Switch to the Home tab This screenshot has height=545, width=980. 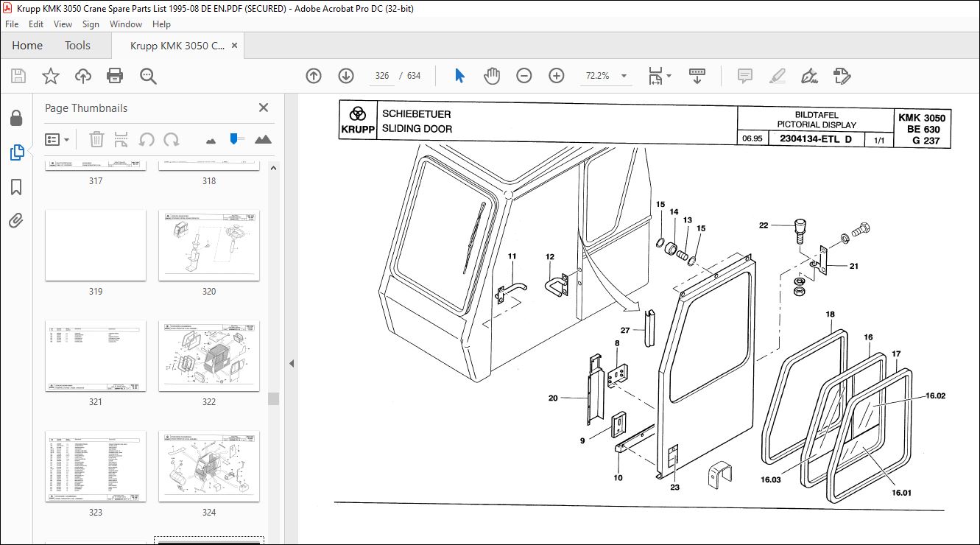[x=27, y=46]
